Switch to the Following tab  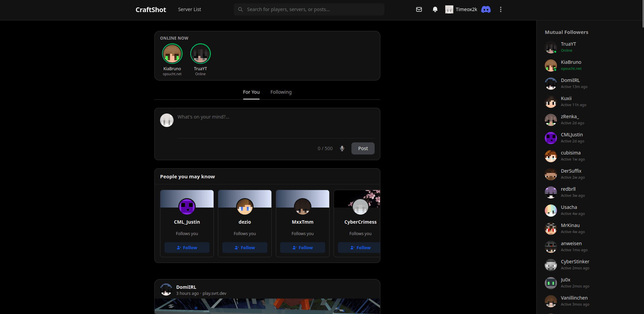pyautogui.click(x=281, y=92)
